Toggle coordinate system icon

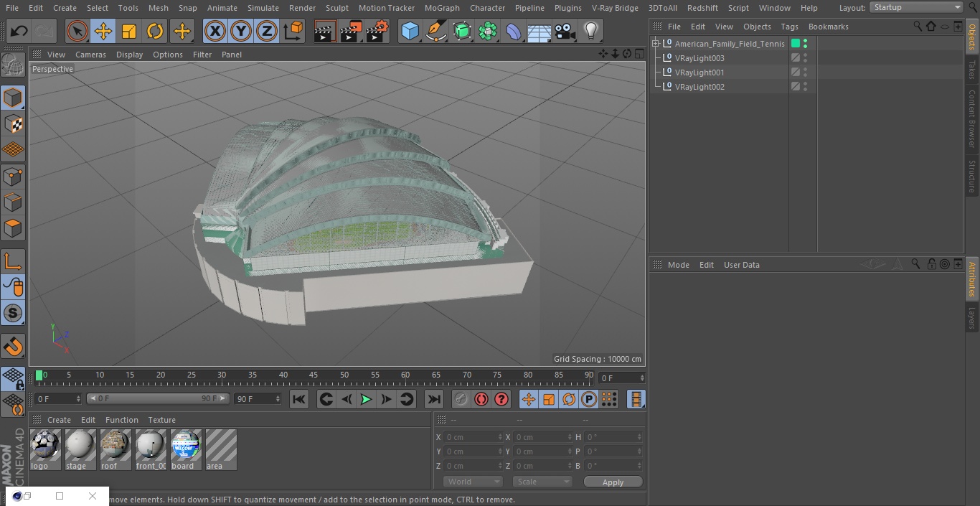[x=293, y=32]
